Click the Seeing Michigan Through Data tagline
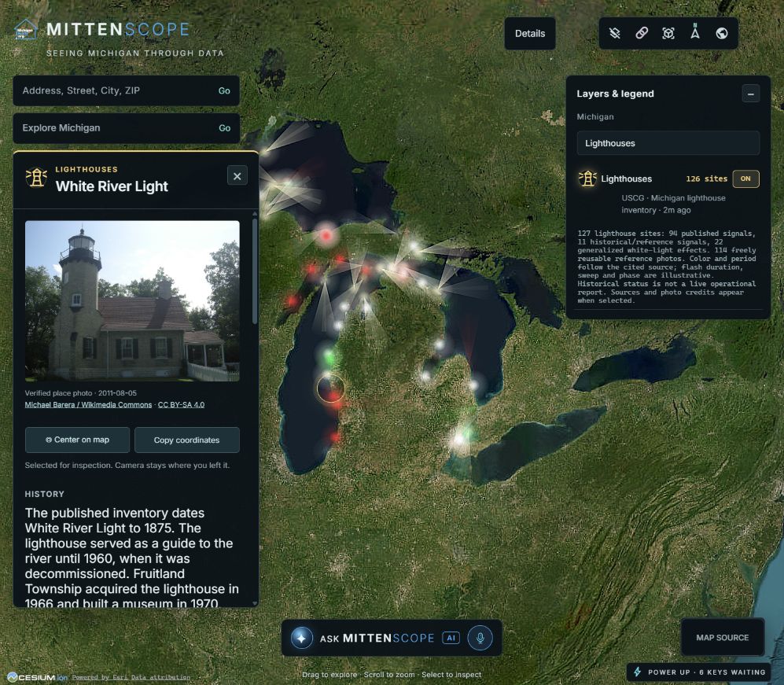The width and height of the screenshot is (784, 685). click(135, 53)
